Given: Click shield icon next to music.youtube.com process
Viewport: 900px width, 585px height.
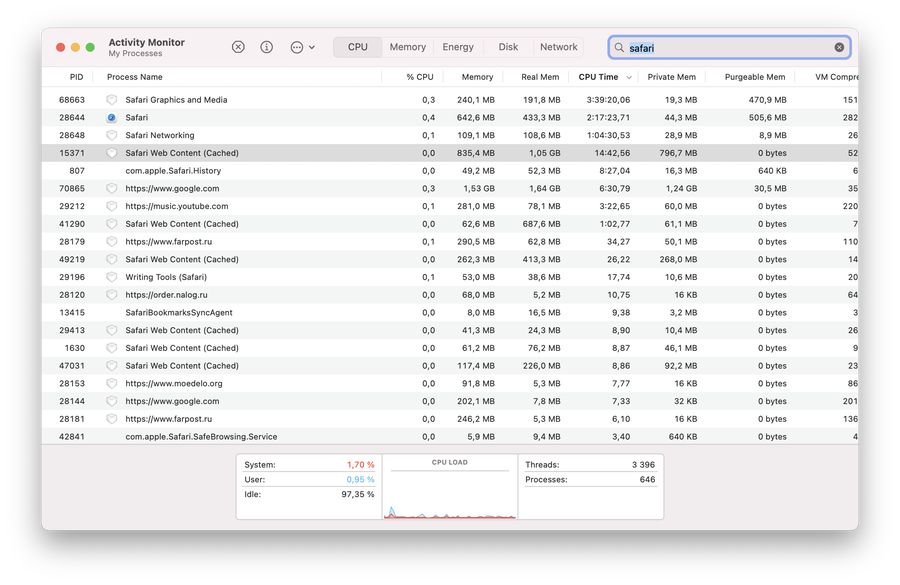Looking at the screenshot, I should [112, 207].
